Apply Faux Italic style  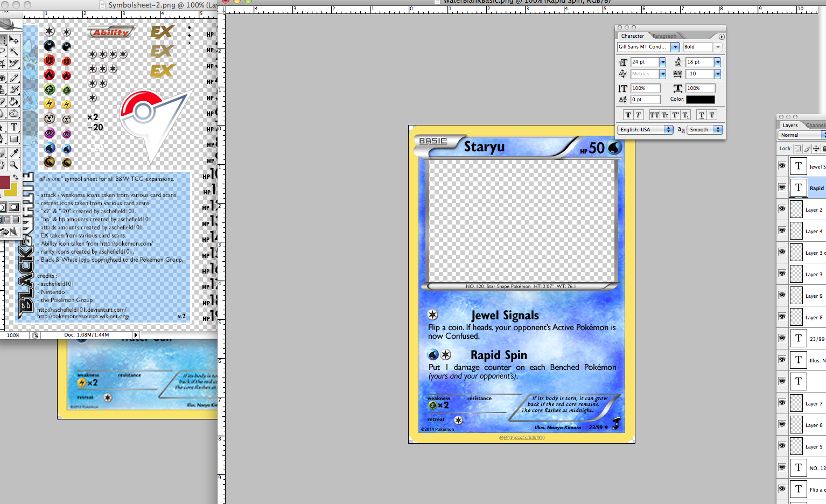[x=639, y=115]
